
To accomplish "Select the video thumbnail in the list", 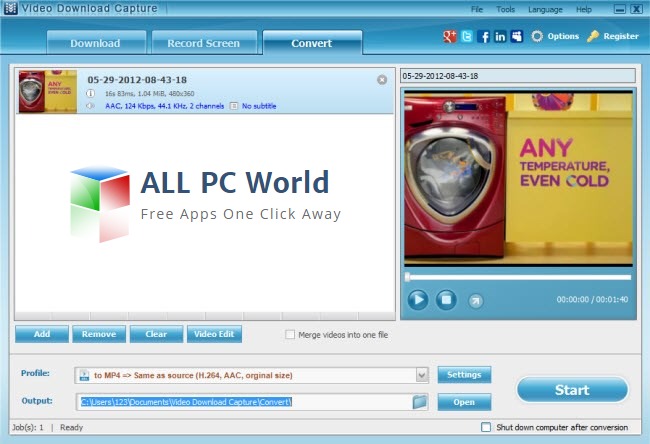I will [48, 92].
